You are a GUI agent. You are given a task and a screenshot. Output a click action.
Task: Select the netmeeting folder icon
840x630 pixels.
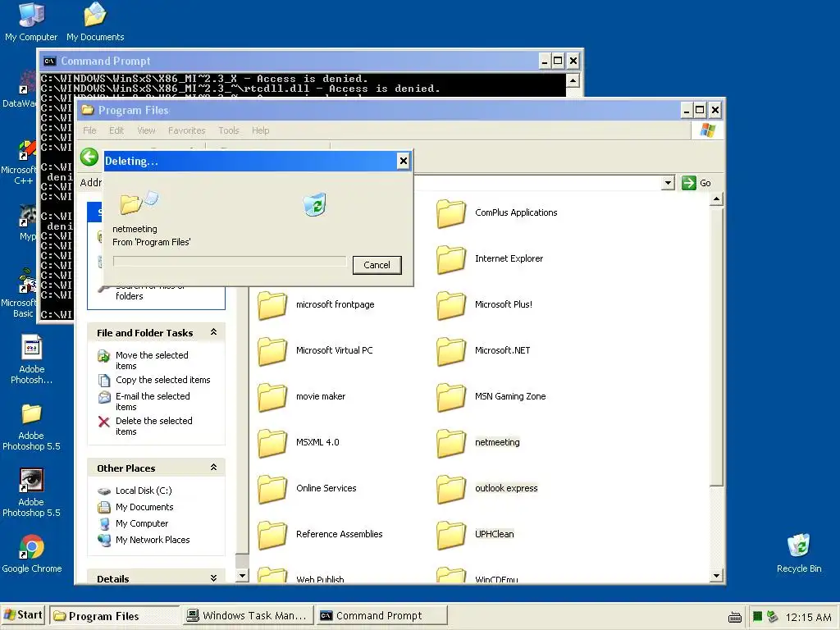pyautogui.click(x=451, y=443)
